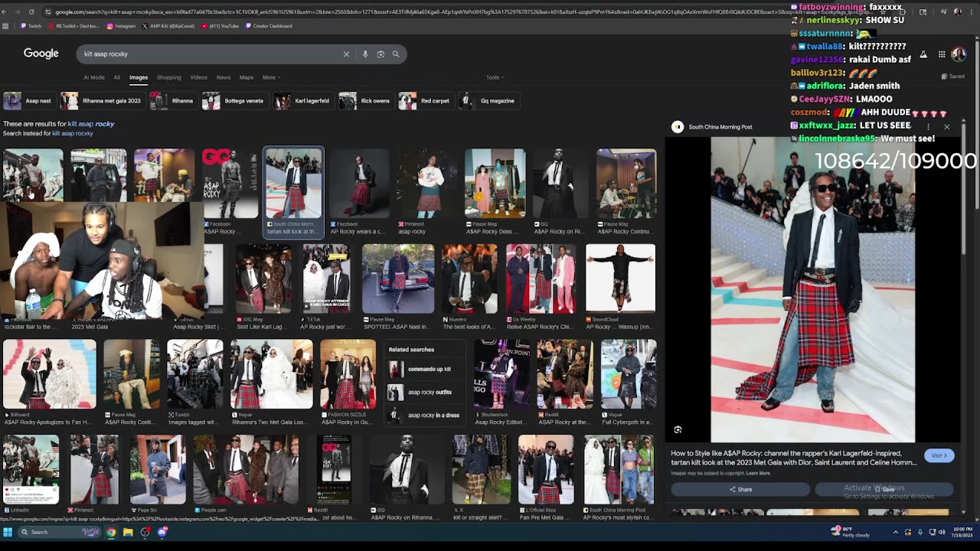Open the 'SPOTTED: ASAP Nast' car thumbnail
The image size is (980, 551).
click(397, 279)
